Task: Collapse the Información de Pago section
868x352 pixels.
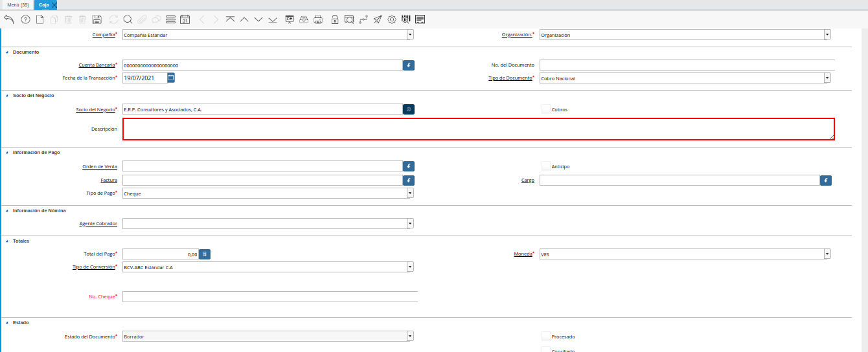Action: 6,152
